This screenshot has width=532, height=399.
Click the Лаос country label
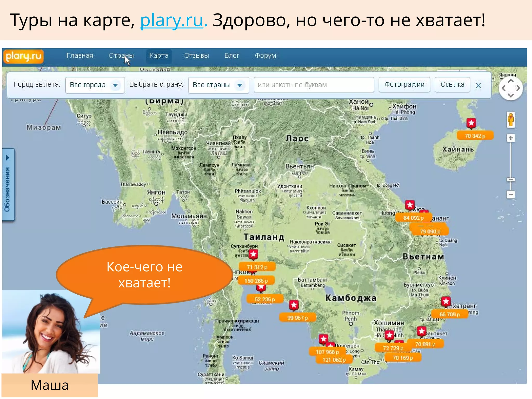[297, 138]
